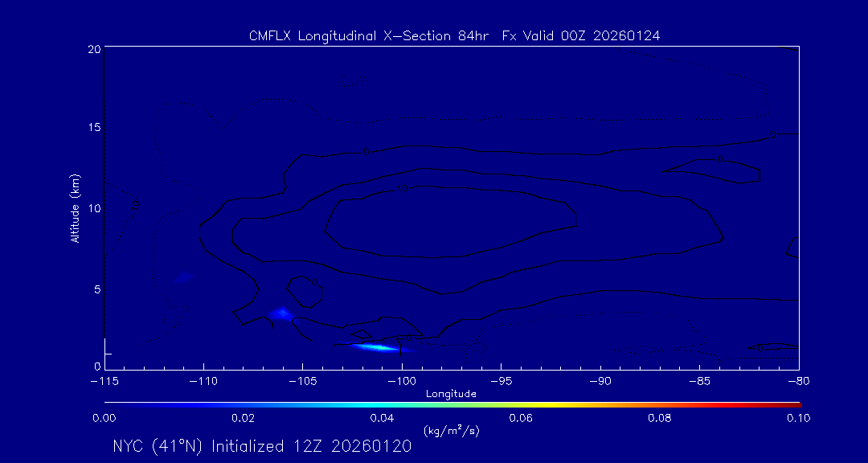Viewport: 868px width, 463px height.
Task: Click the 15 altitude tick label
Action: (x=92, y=128)
